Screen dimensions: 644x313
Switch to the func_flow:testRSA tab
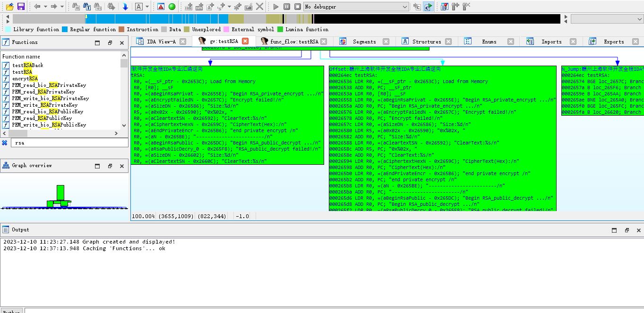coord(294,42)
